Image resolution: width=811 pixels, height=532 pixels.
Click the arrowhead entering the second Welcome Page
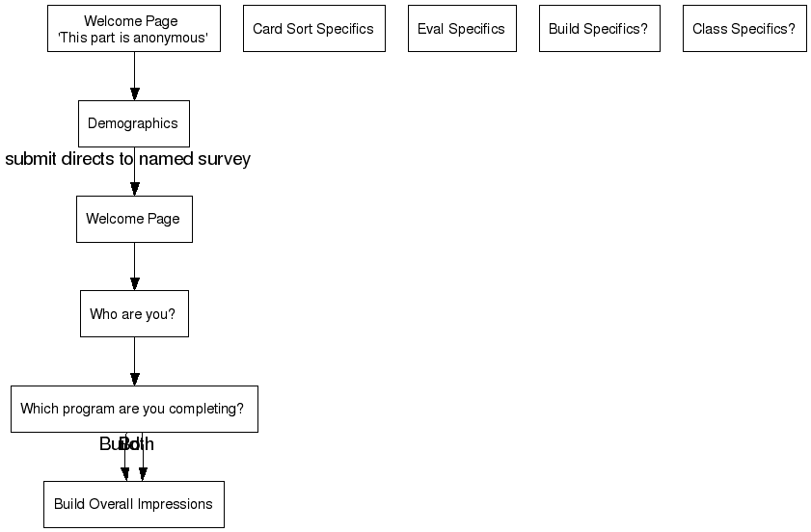click(x=134, y=189)
